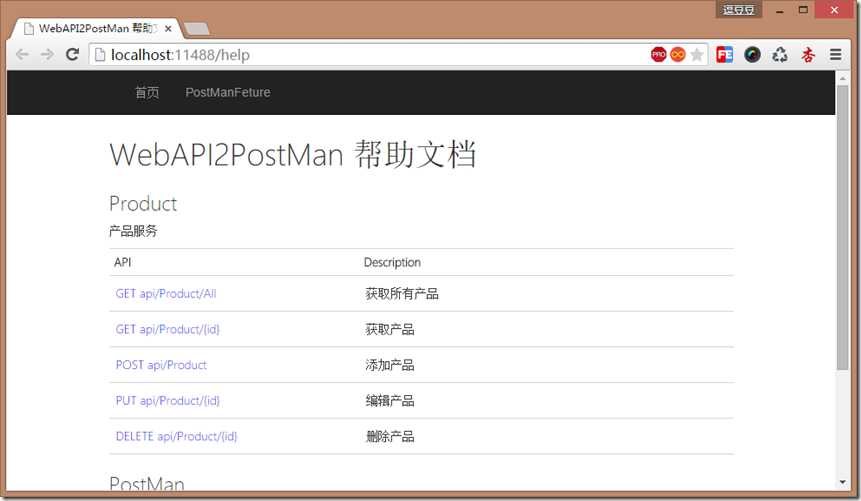Image resolution: width=861 pixels, height=501 pixels.
Task: Click the 产品服务 text
Action: coord(133,231)
